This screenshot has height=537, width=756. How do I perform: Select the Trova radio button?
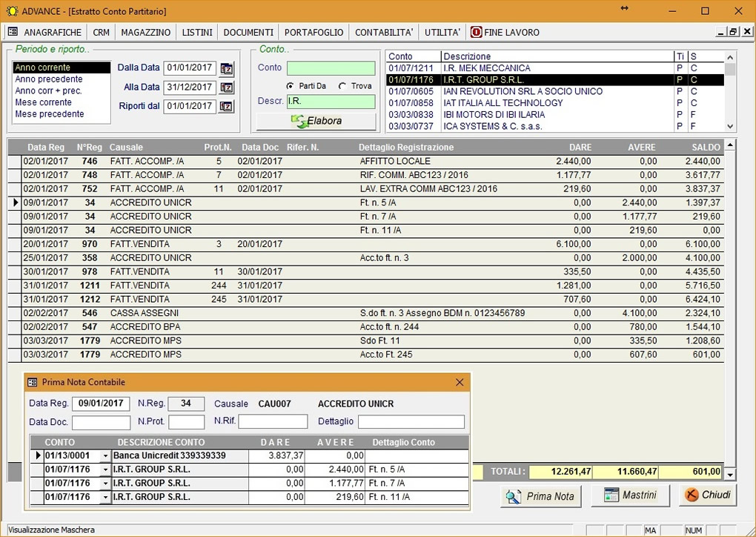click(x=342, y=86)
